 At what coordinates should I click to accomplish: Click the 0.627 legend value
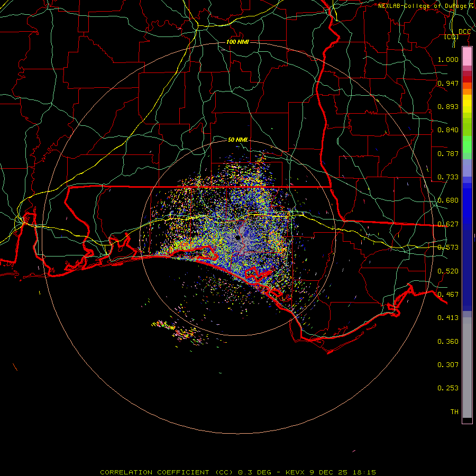448,224
